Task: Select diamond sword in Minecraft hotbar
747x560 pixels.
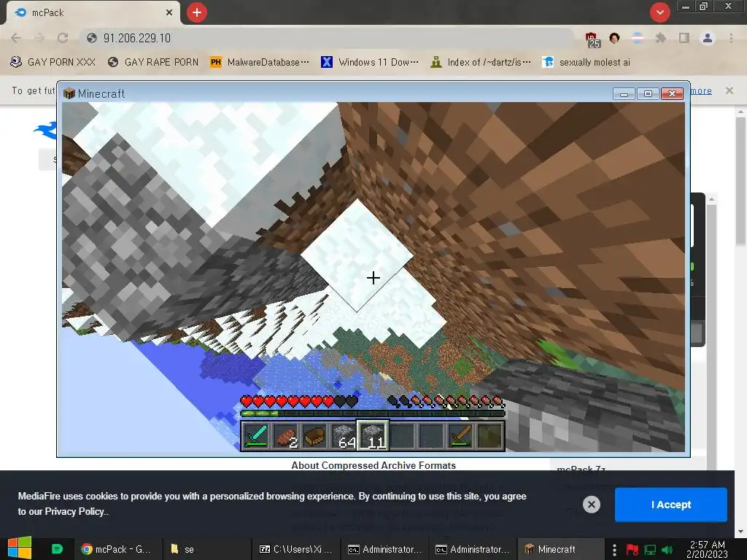Action: 256,436
